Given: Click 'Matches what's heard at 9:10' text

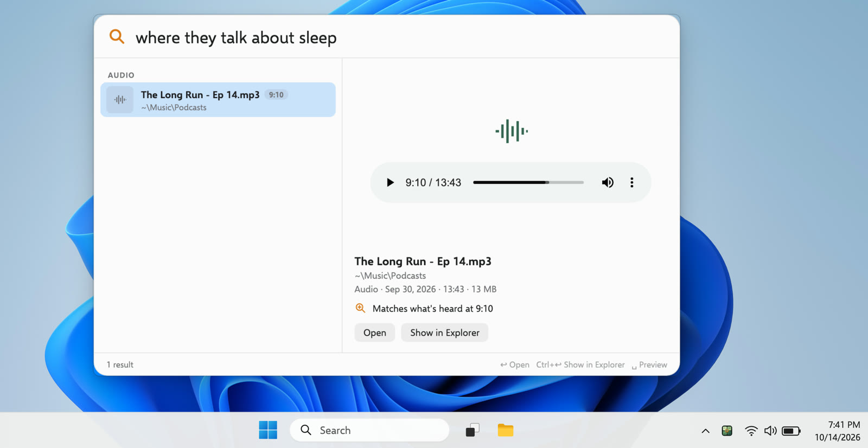Looking at the screenshot, I should click(433, 309).
